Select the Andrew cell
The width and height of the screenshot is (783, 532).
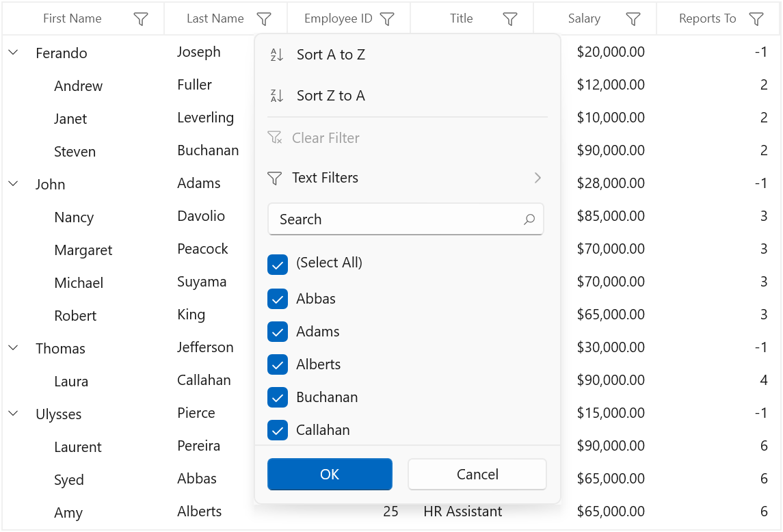pyautogui.click(x=79, y=86)
